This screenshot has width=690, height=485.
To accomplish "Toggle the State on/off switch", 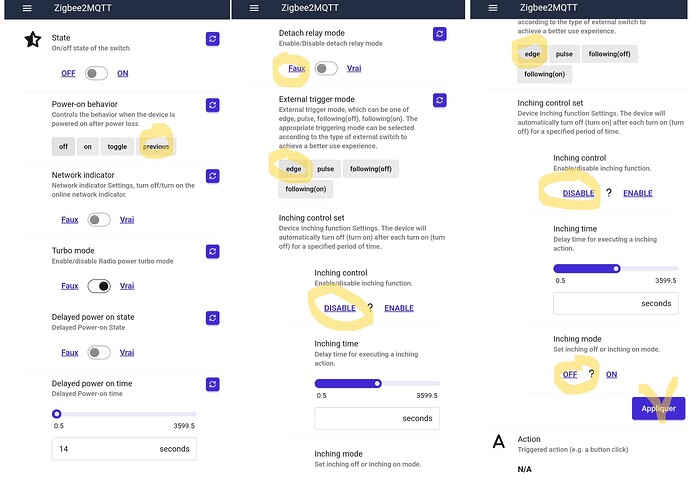I will tap(97, 73).
